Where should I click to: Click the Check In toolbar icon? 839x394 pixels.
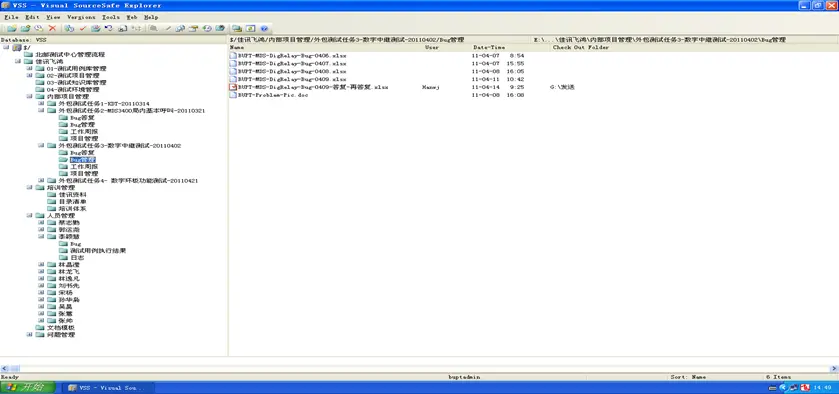click(96, 28)
